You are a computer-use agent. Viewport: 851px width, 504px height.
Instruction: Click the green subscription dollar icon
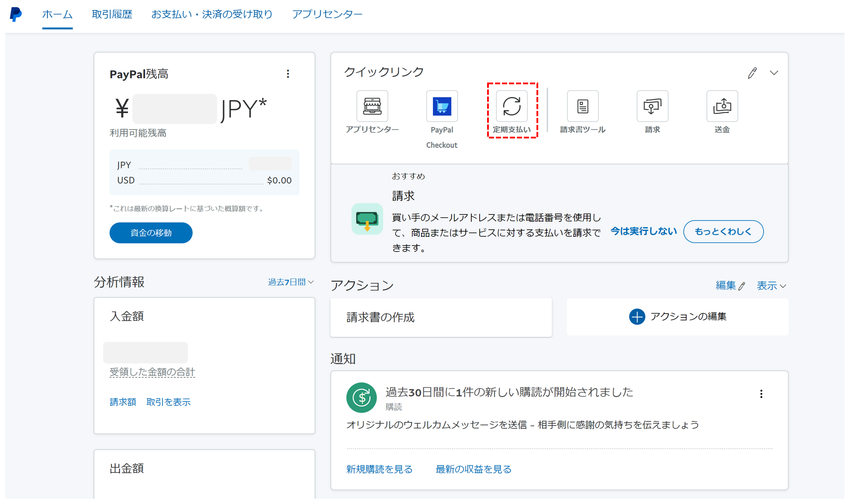pyautogui.click(x=362, y=397)
